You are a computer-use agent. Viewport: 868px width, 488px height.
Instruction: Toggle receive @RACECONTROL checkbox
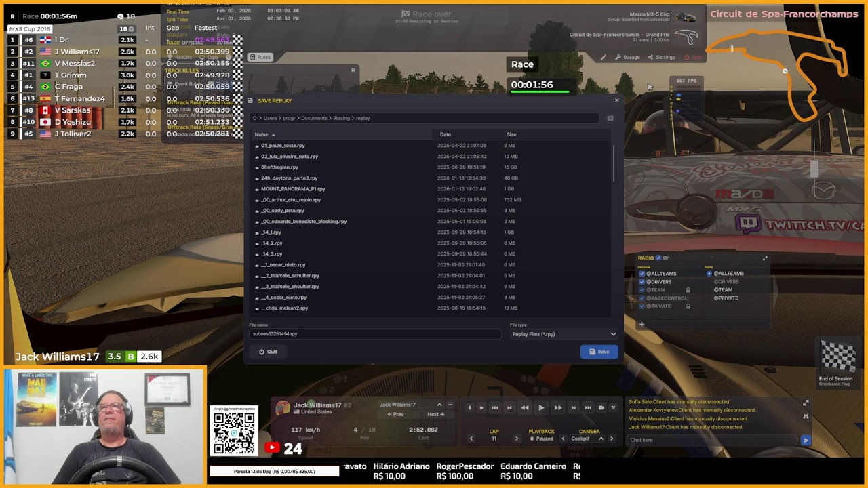click(x=642, y=298)
